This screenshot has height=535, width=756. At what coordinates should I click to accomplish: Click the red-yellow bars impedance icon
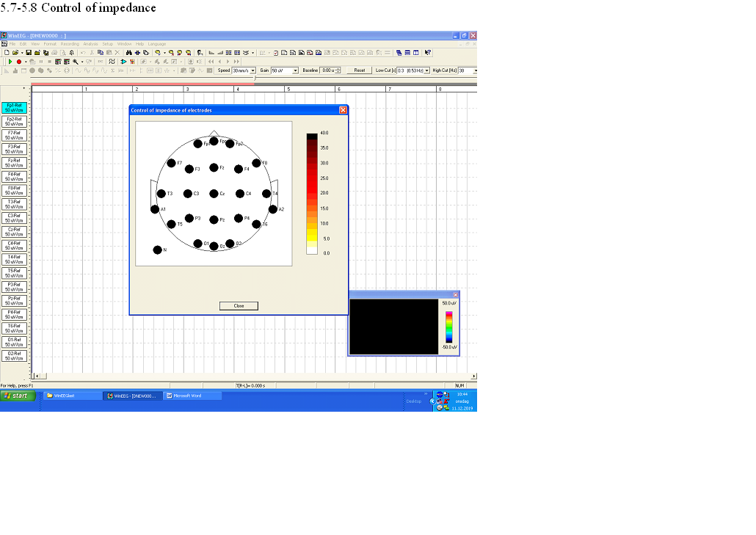132,62
